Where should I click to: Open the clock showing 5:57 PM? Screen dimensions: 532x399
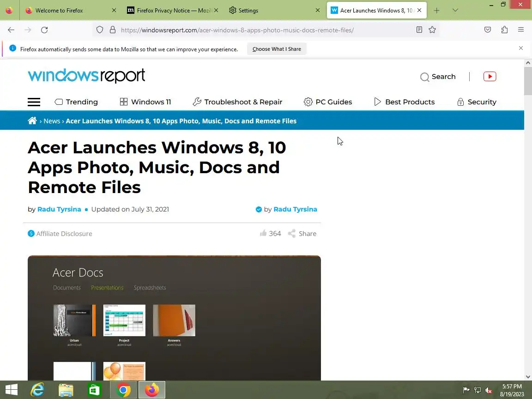pos(512,390)
